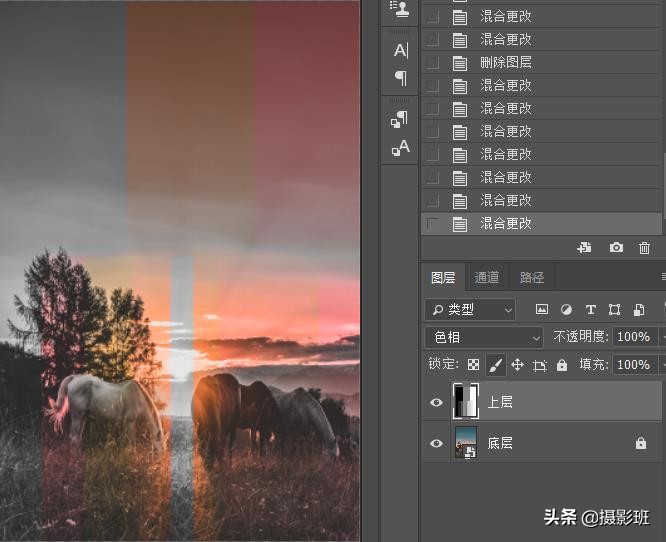This screenshot has width=666, height=542.
Task: Toggle lock all padlock icon
Action: [562, 365]
